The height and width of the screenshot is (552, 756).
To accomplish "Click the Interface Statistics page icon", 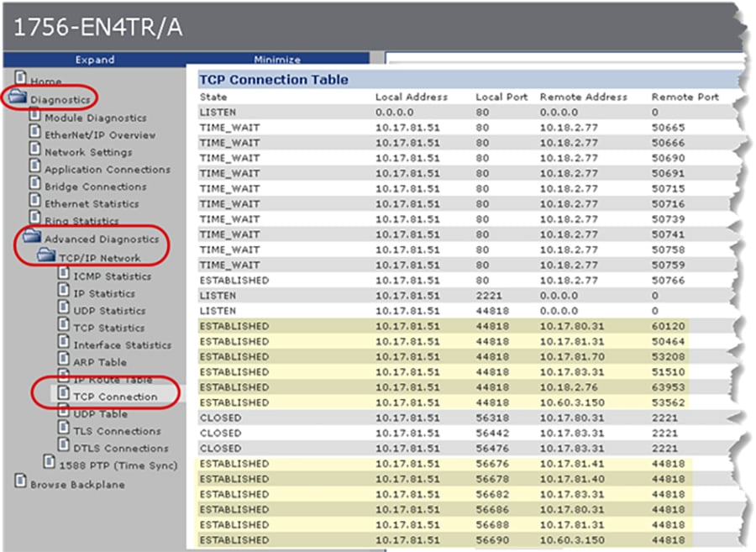I will [64, 342].
